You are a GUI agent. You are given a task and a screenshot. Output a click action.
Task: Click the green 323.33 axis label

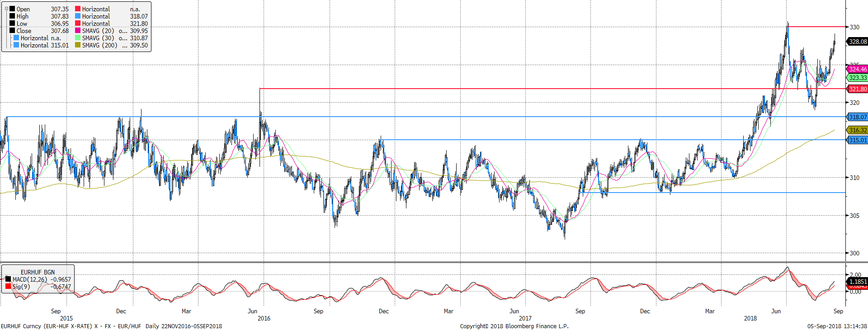point(858,78)
